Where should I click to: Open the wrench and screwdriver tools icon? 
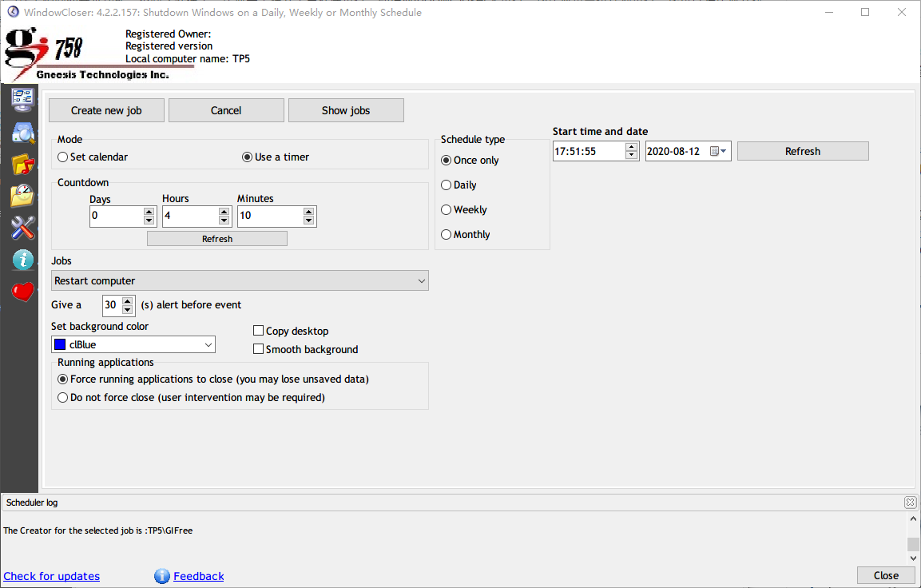pyautogui.click(x=23, y=228)
